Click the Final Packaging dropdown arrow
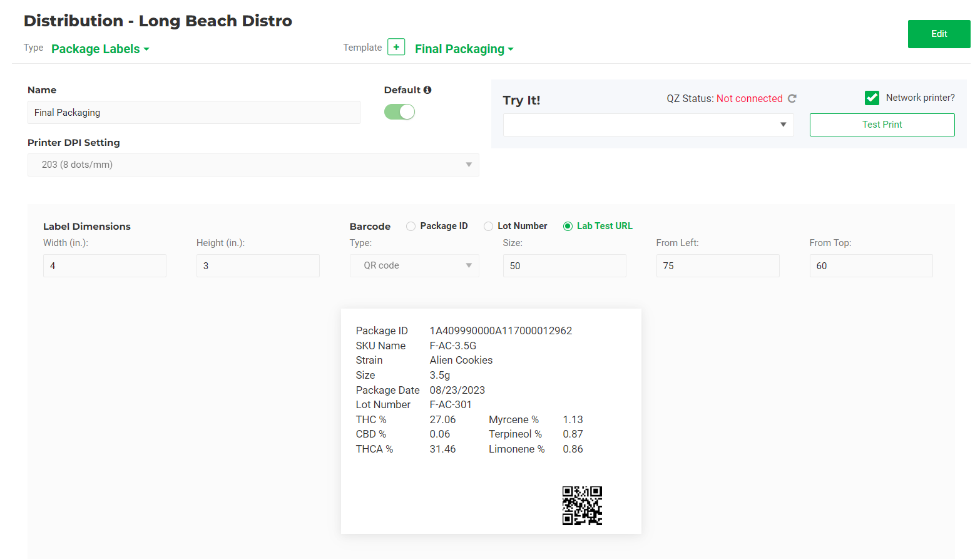 [x=510, y=49]
